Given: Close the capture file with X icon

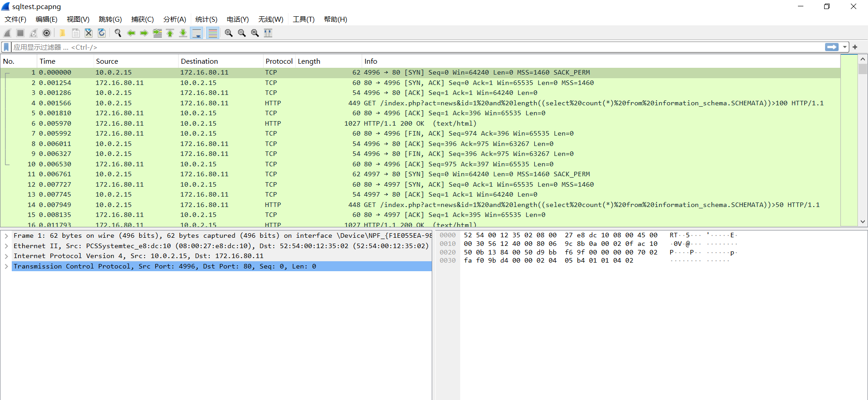Looking at the screenshot, I should tap(89, 33).
